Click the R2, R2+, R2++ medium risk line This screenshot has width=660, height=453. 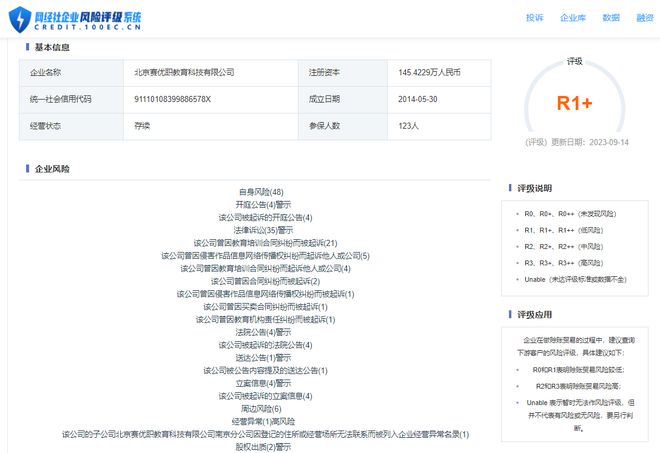click(x=564, y=247)
